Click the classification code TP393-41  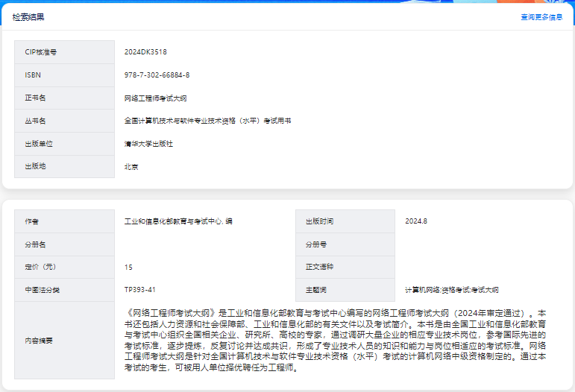click(x=139, y=290)
